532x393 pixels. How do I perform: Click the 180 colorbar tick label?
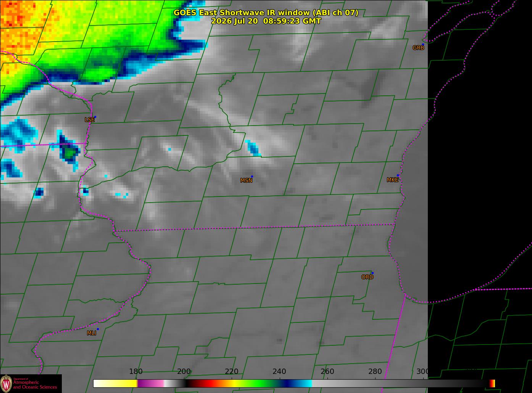click(136, 371)
